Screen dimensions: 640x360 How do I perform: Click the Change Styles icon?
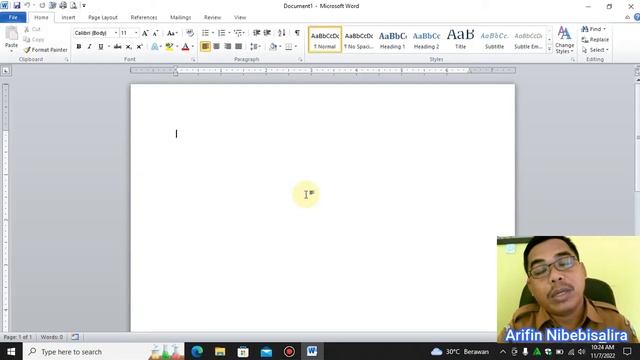[564, 40]
